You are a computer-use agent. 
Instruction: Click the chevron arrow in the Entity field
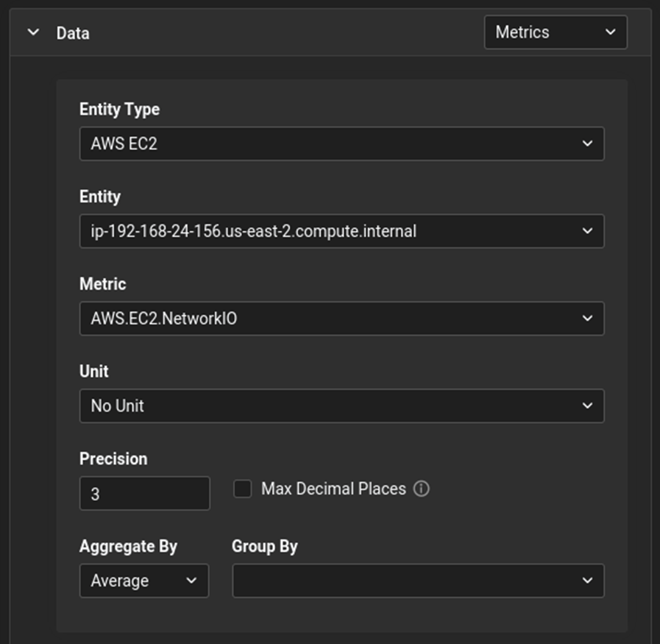coord(587,231)
